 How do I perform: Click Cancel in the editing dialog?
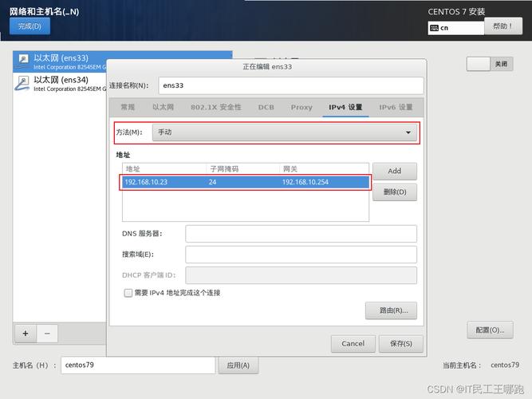(353, 344)
